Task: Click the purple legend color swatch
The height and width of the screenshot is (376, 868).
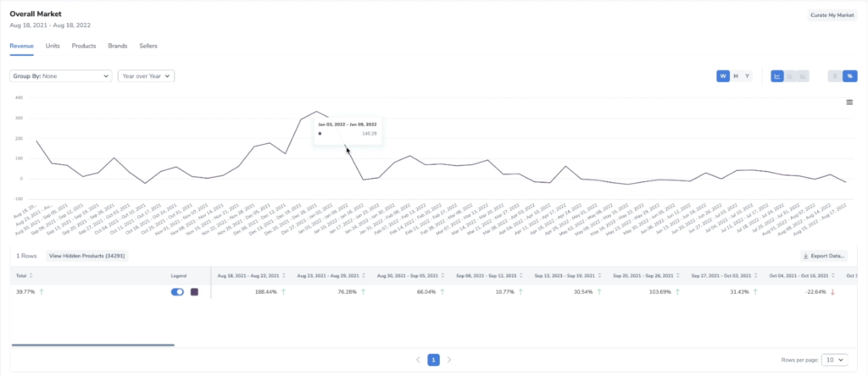Action: click(x=194, y=291)
